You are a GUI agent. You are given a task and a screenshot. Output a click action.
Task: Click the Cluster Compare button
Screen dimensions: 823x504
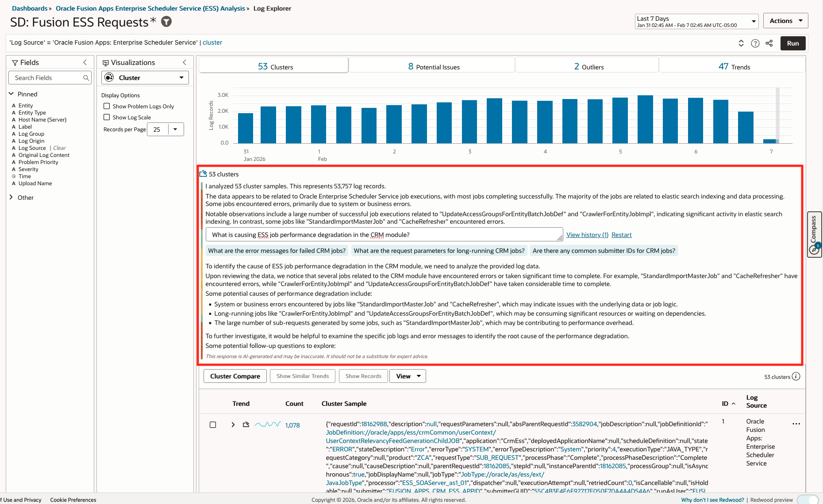coord(235,376)
